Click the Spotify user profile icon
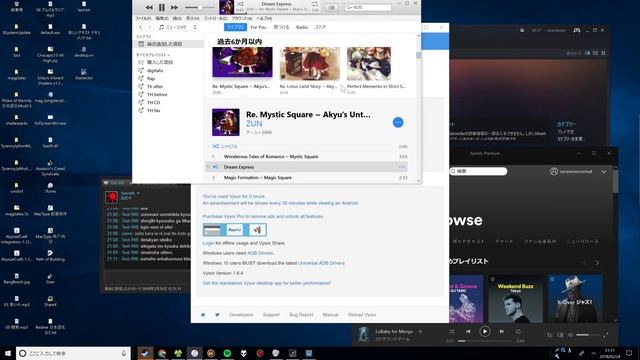The height and width of the screenshot is (360, 640). click(554, 171)
